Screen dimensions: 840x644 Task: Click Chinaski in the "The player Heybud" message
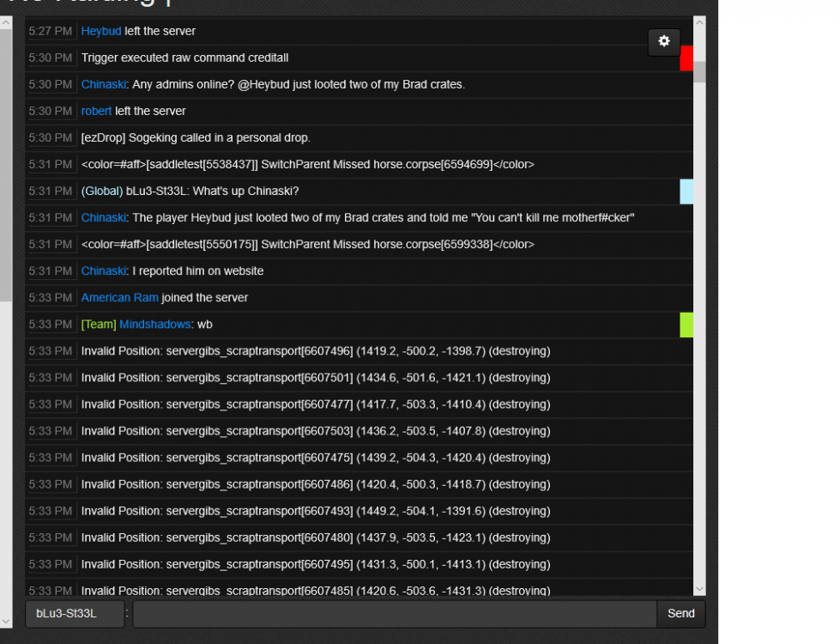coord(103,218)
